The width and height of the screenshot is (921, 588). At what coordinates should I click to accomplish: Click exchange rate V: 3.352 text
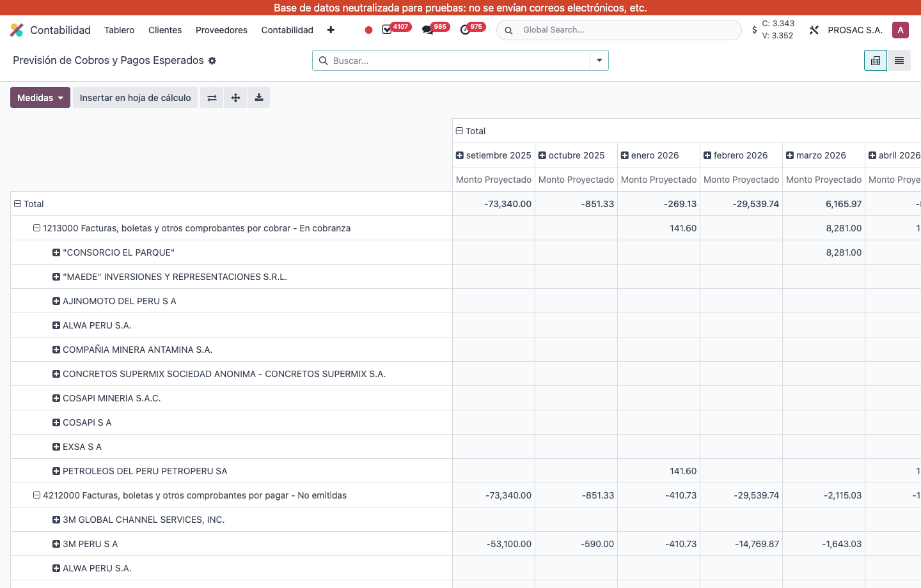[x=778, y=36]
